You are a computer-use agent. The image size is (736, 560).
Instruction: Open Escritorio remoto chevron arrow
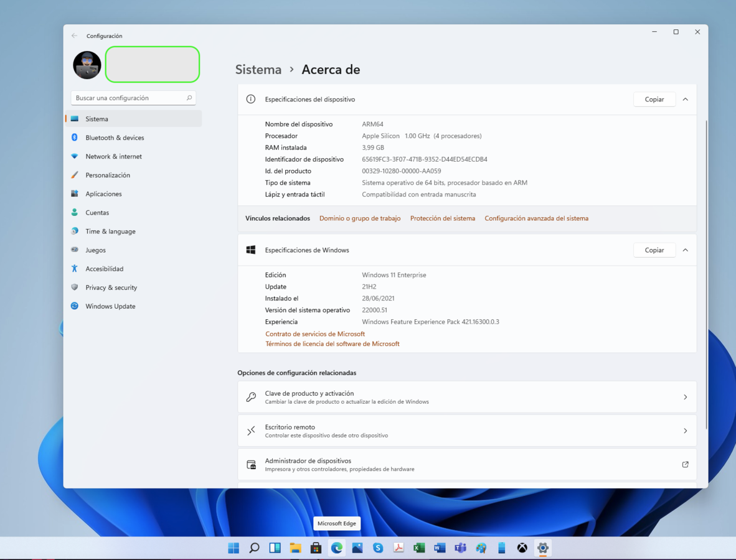(686, 431)
